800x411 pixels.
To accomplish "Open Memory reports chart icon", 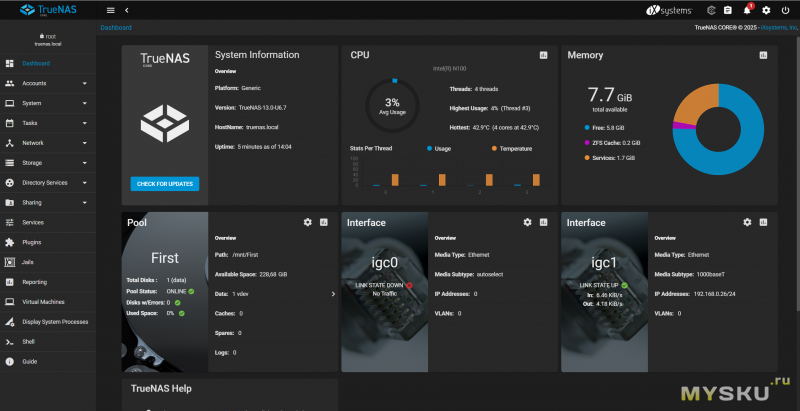I will tap(763, 55).
